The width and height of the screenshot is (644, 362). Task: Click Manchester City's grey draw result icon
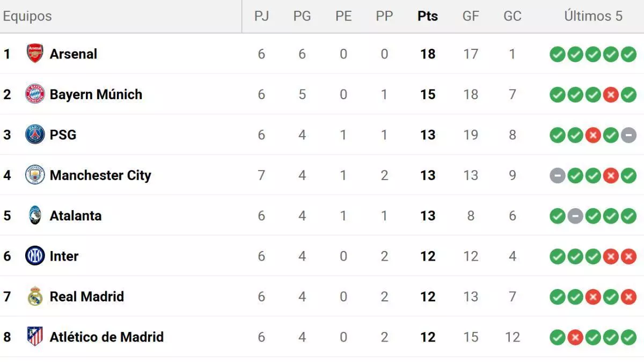pos(558,175)
